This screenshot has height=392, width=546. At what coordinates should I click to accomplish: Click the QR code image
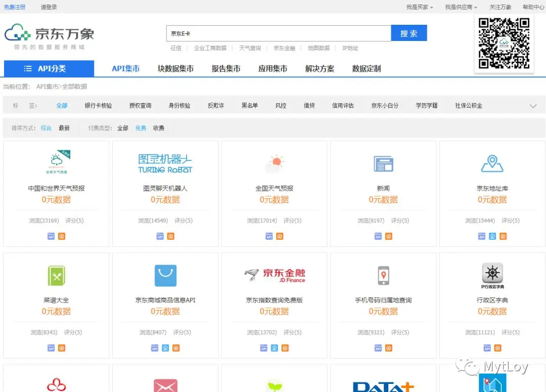click(x=504, y=43)
